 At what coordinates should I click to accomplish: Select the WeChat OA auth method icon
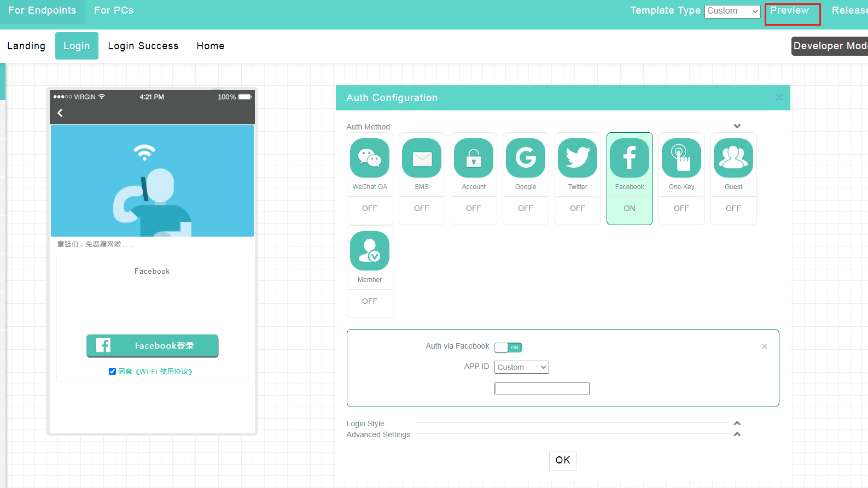pyautogui.click(x=370, y=158)
